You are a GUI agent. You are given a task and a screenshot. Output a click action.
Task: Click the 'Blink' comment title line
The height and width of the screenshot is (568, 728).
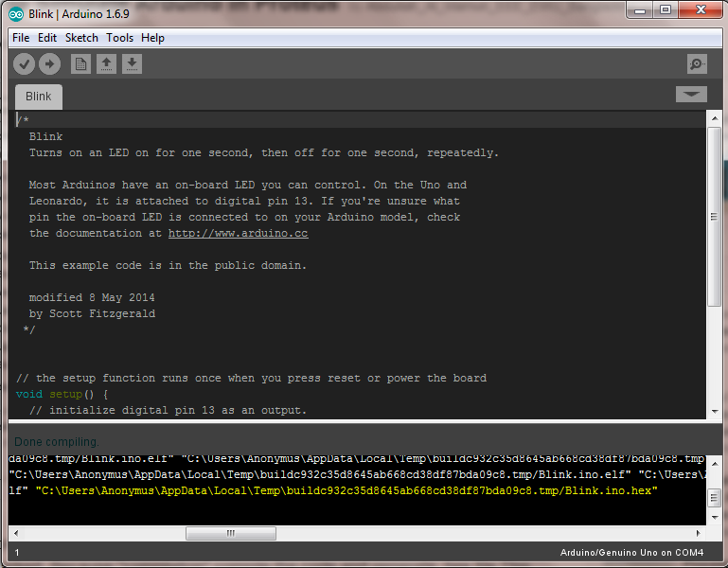[45, 136]
